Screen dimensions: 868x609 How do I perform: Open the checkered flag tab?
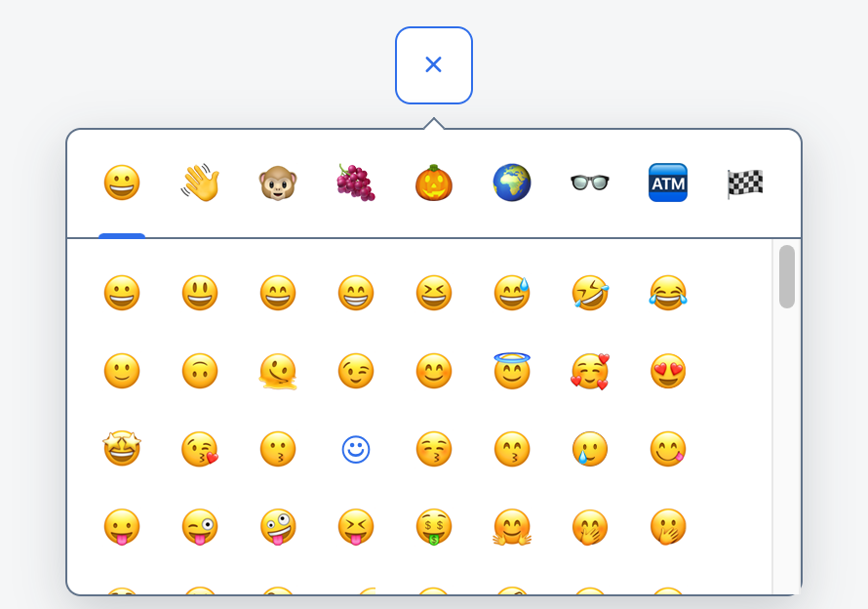tap(746, 183)
